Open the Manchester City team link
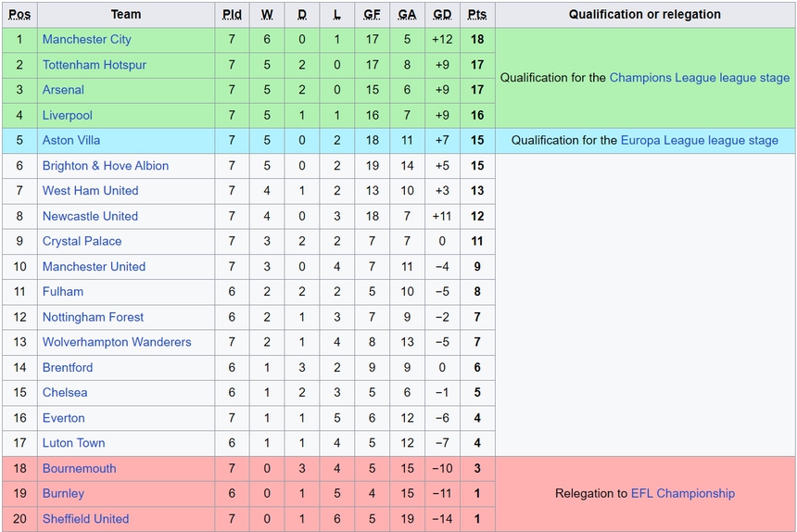 point(87,40)
